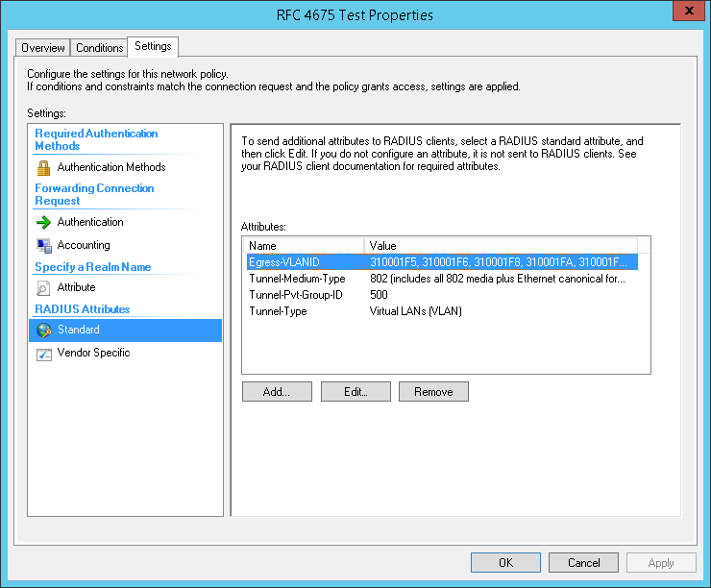Click the Accounting computers icon

click(43, 246)
